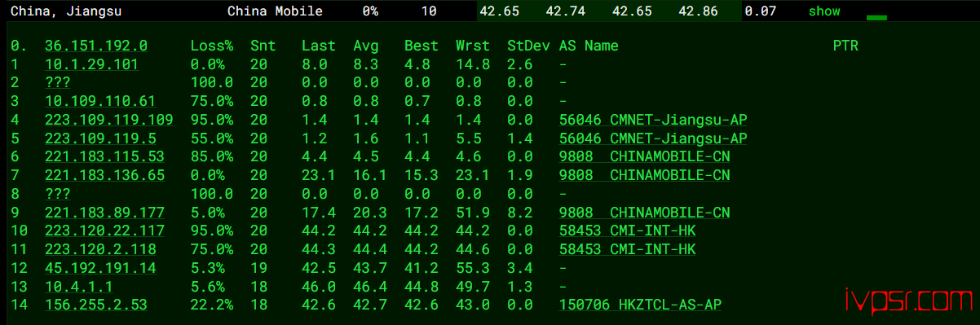The width and height of the screenshot is (980, 325).
Task: Click 55.3 worst value on hop 12
Action: click(x=472, y=267)
